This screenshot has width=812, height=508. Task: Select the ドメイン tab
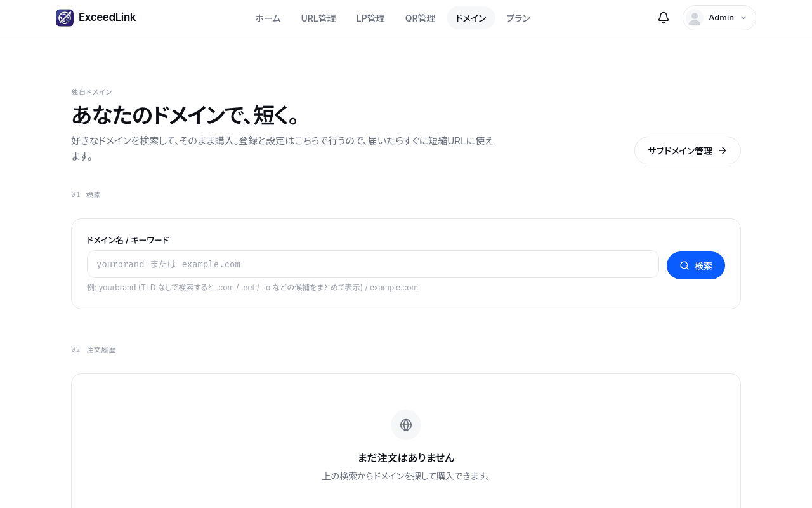471,18
